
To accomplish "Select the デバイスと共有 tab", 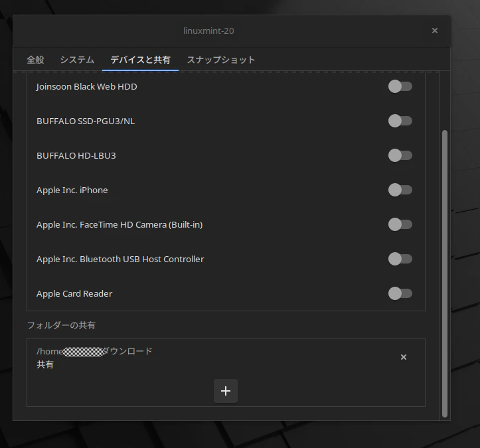I will 140,60.
